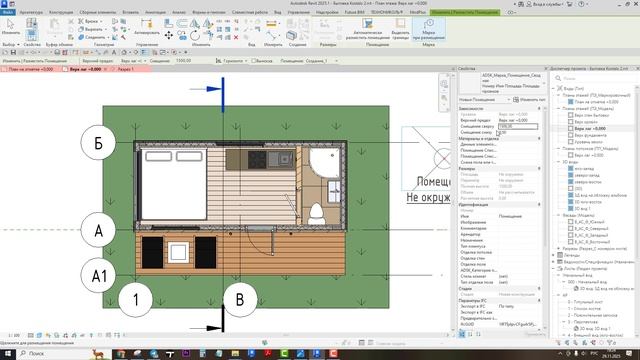Select Верх фундамента in project browser
Image resolution: width=640 pixels, height=360 pixels.
pos(590,135)
